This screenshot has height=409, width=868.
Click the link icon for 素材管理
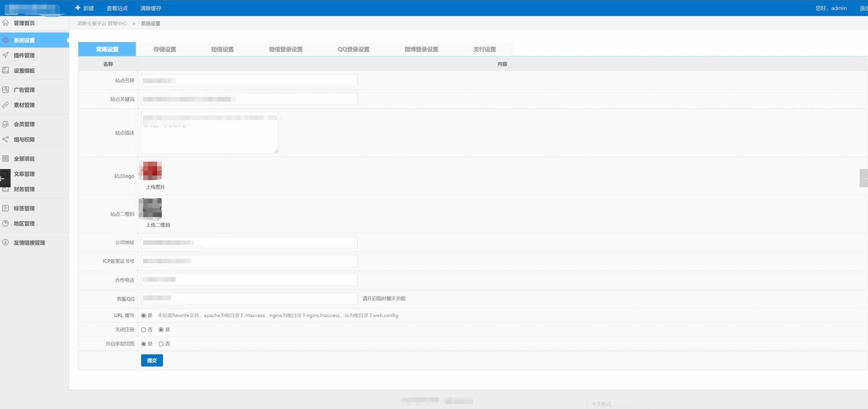click(x=5, y=105)
